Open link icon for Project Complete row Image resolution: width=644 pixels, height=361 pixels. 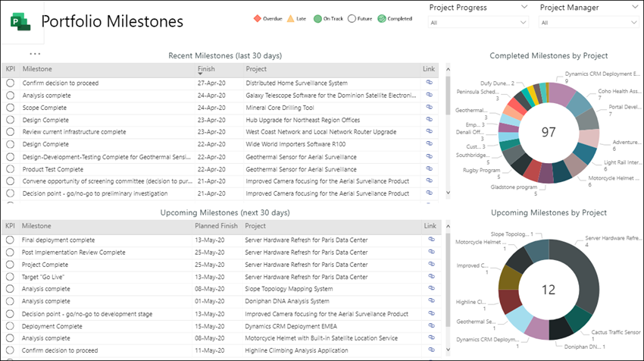tap(431, 264)
